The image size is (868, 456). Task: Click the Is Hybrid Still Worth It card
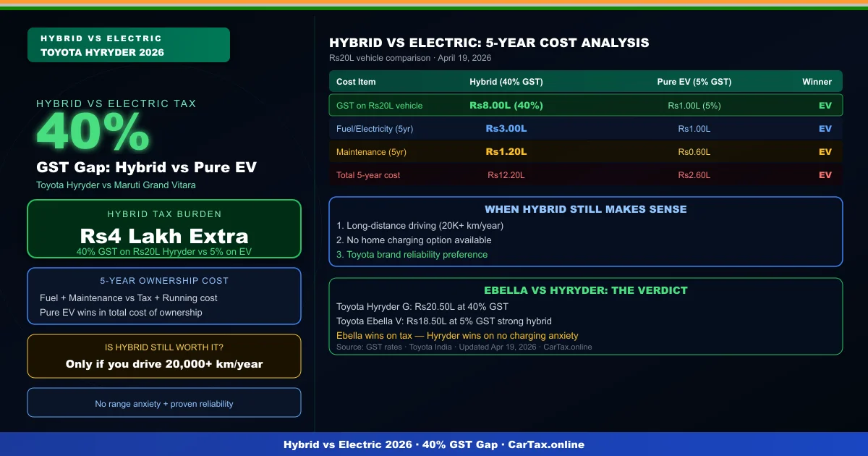[163, 355]
